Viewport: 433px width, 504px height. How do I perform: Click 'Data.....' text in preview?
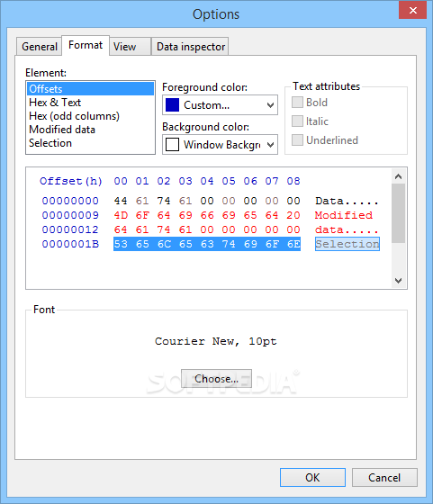pyautogui.click(x=347, y=201)
